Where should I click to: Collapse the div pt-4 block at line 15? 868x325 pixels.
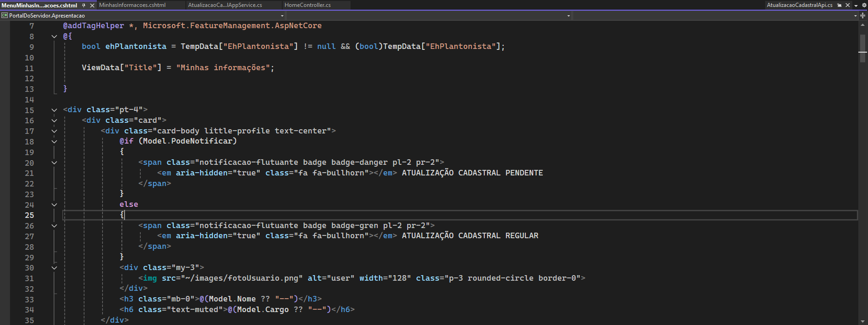tap(54, 110)
